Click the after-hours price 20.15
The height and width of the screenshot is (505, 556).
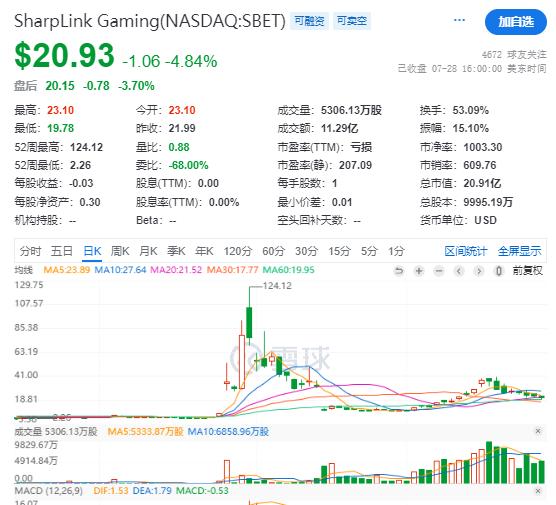[x=60, y=86]
